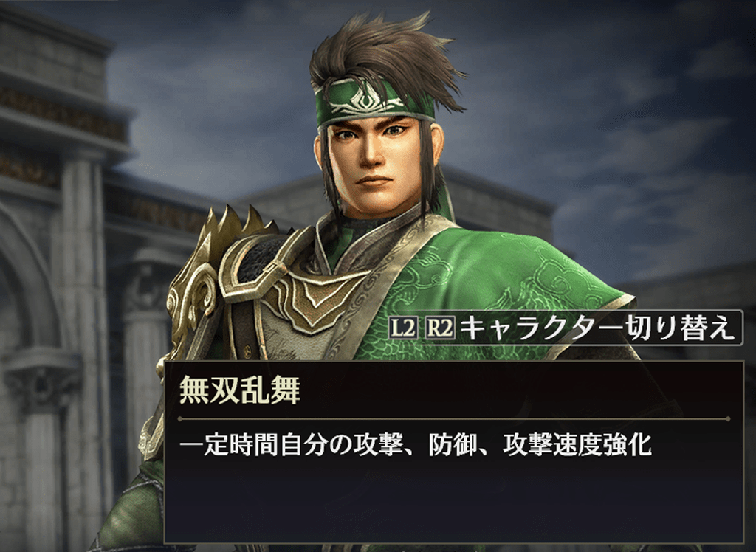Click the L2 button icon

click(403, 328)
